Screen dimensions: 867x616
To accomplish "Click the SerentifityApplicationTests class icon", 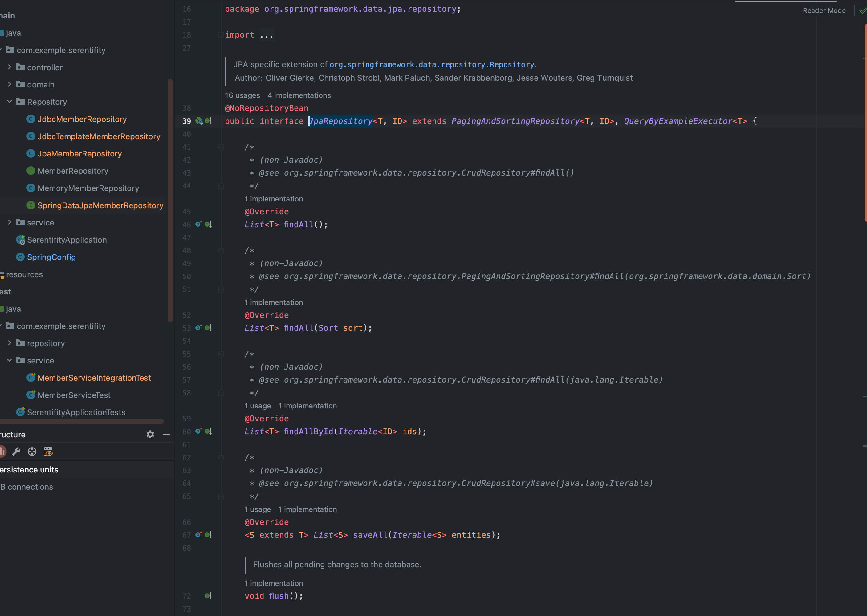I will coord(21,412).
